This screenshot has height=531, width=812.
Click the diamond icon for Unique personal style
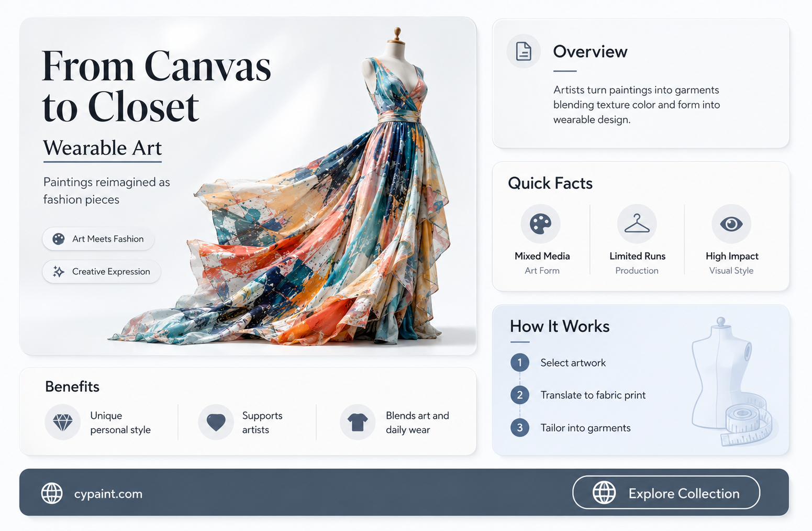[x=63, y=422]
